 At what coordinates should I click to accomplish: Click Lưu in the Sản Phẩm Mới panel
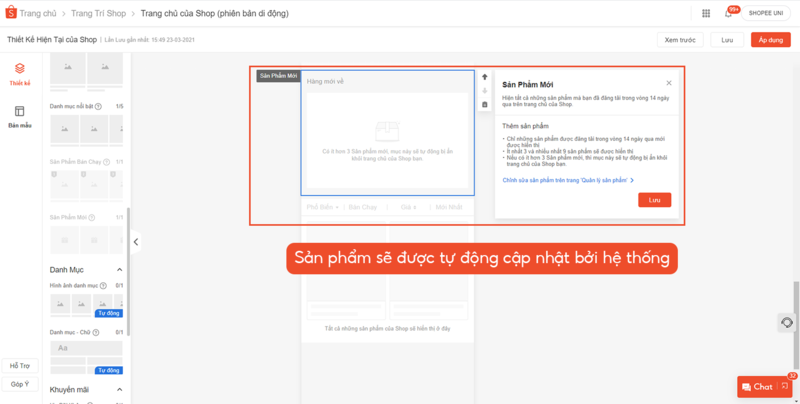point(654,200)
